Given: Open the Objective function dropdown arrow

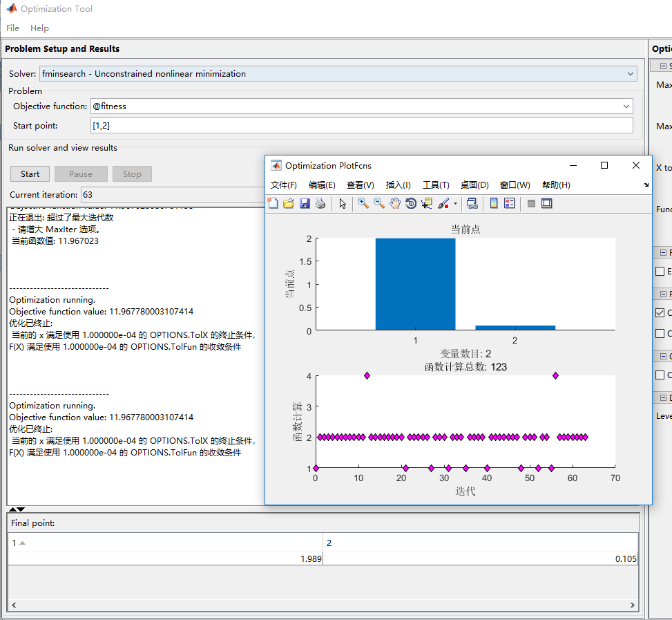Looking at the screenshot, I should coord(626,106).
